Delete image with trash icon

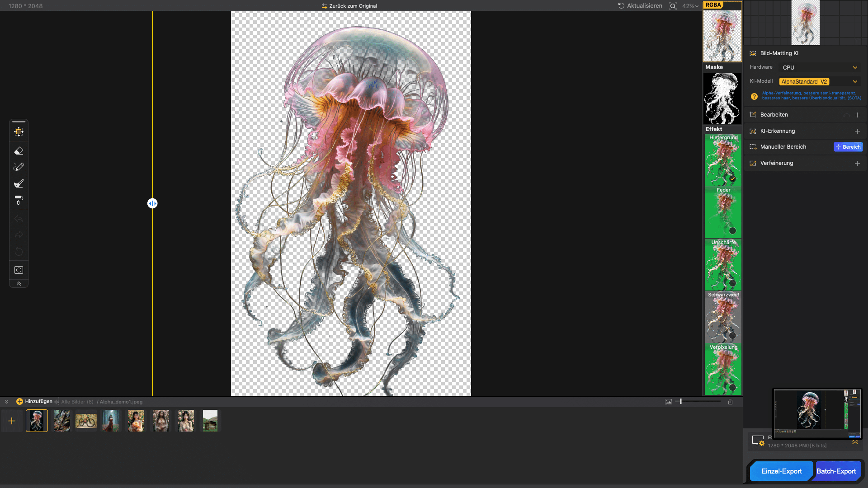click(x=730, y=402)
